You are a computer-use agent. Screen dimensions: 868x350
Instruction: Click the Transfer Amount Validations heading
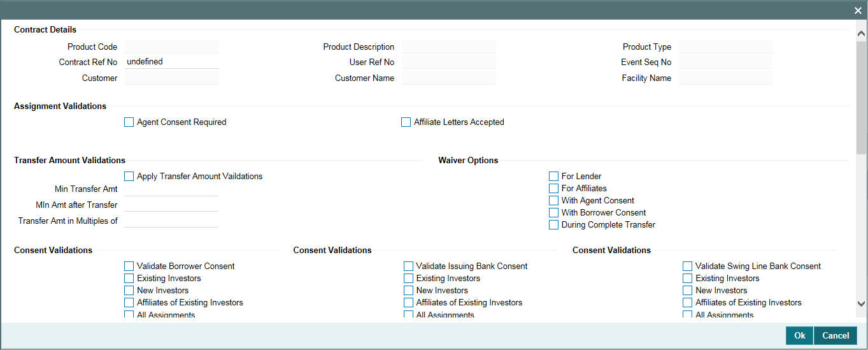pyautogui.click(x=69, y=160)
